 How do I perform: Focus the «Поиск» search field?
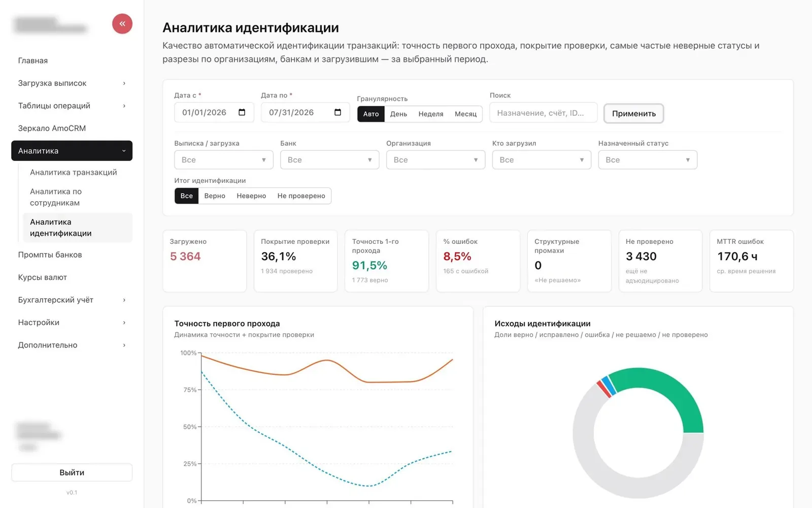[544, 113]
